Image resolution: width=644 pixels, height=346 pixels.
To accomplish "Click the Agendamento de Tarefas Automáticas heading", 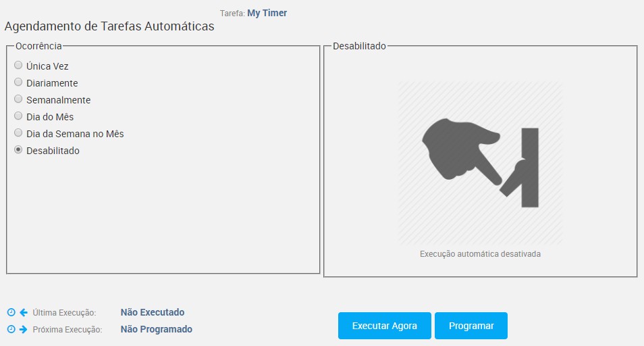I will (x=109, y=26).
